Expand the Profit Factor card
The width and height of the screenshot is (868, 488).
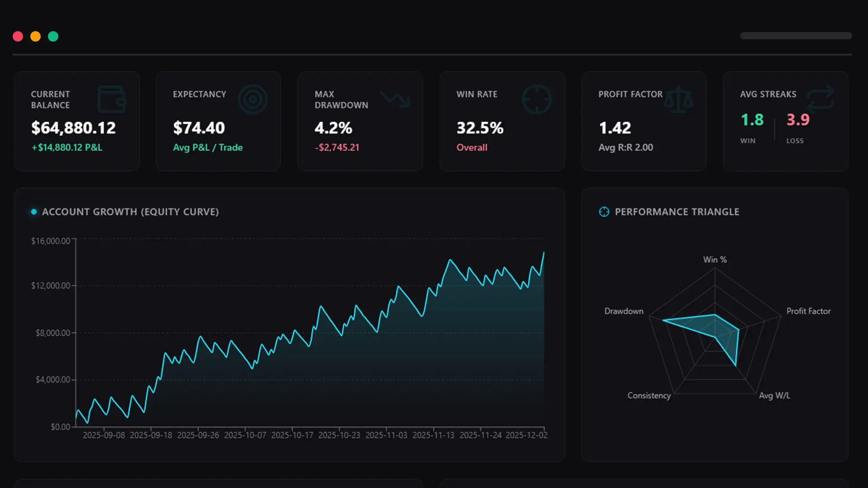(644, 121)
